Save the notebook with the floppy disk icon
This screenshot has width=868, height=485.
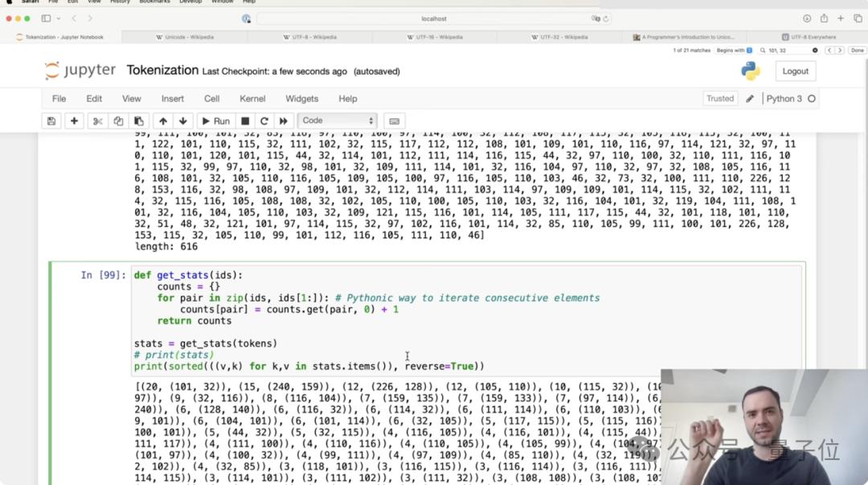[x=51, y=121]
